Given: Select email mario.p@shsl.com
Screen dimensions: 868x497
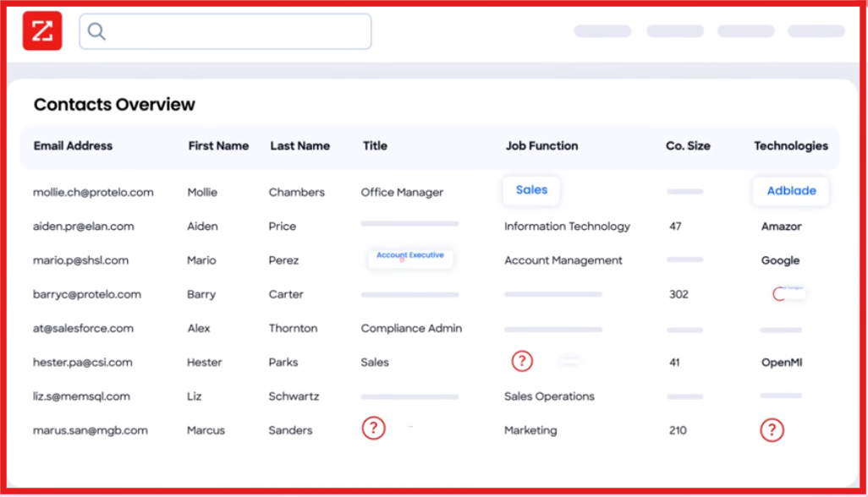Looking at the screenshot, I should click(x=80, y=260).
